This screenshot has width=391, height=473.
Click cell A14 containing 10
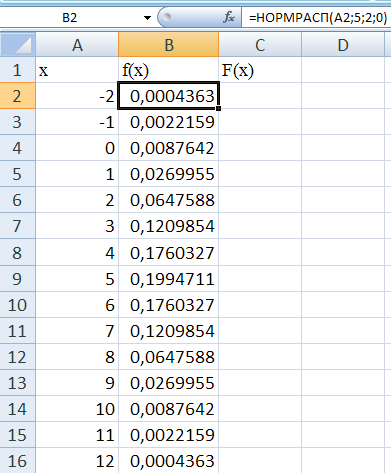coord(77,409)
